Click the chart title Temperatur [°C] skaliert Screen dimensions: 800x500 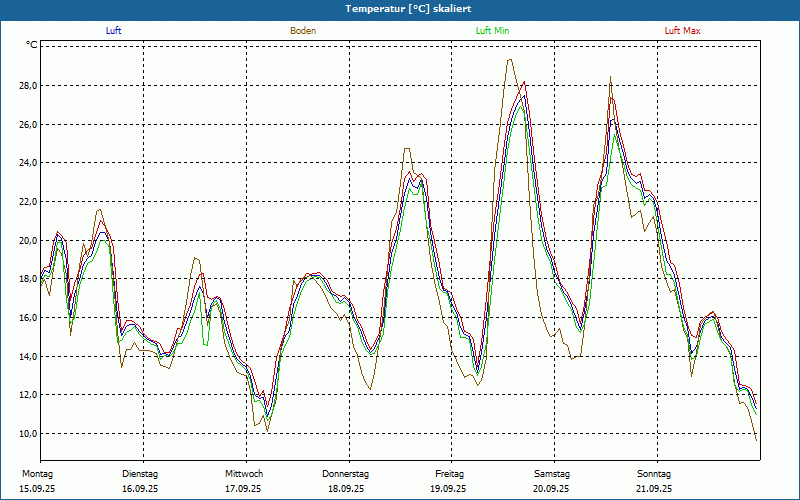(400, 8)
